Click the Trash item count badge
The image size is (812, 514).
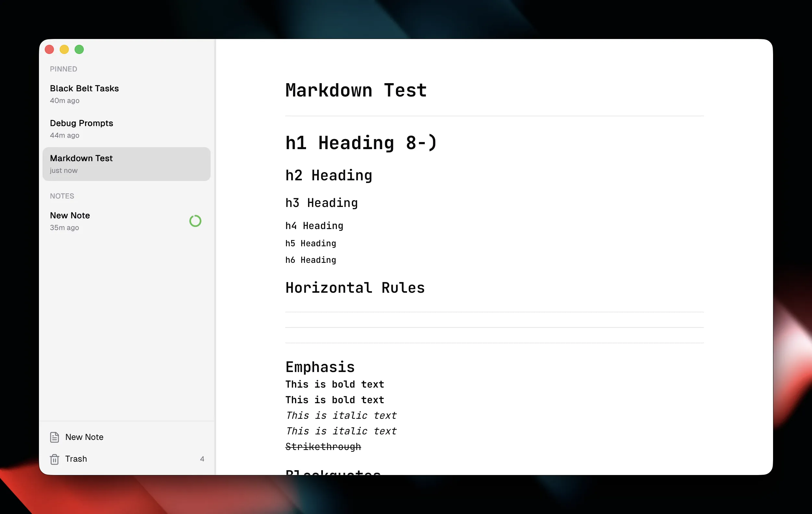pos(202,459)
